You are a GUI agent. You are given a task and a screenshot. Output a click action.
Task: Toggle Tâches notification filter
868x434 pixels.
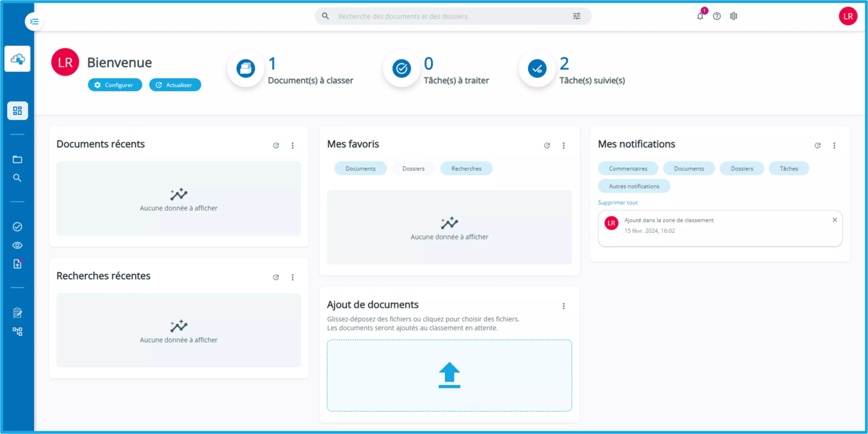(789, 168)
